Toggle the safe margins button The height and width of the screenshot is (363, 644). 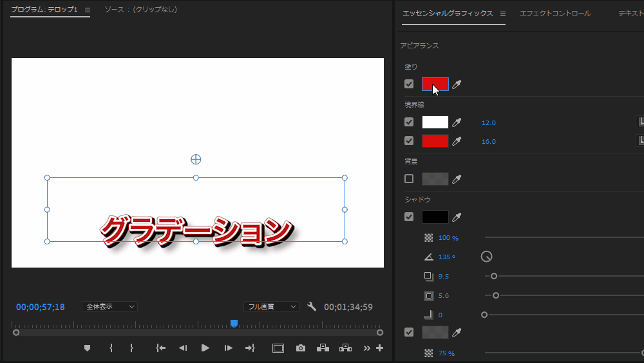coord(278,348)
